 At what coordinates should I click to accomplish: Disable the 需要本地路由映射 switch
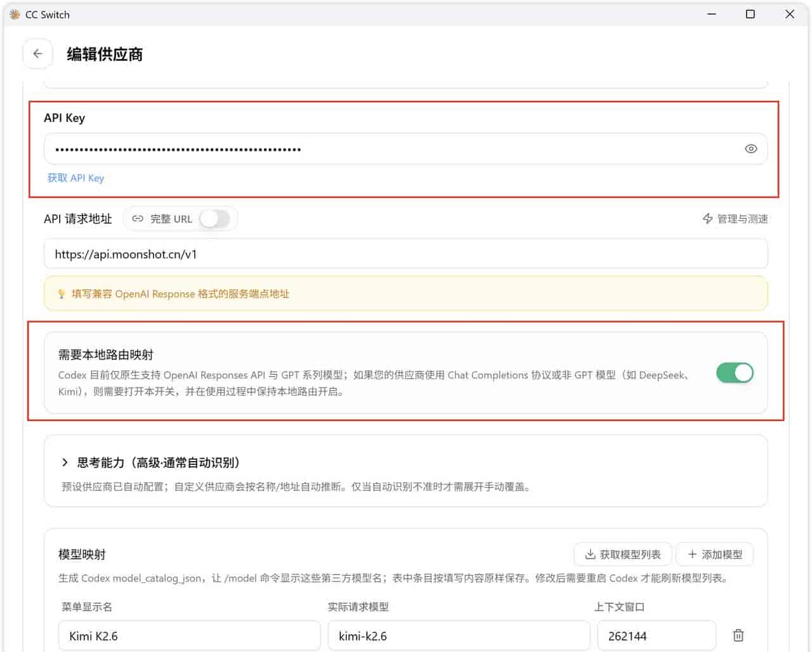point(735,373)
